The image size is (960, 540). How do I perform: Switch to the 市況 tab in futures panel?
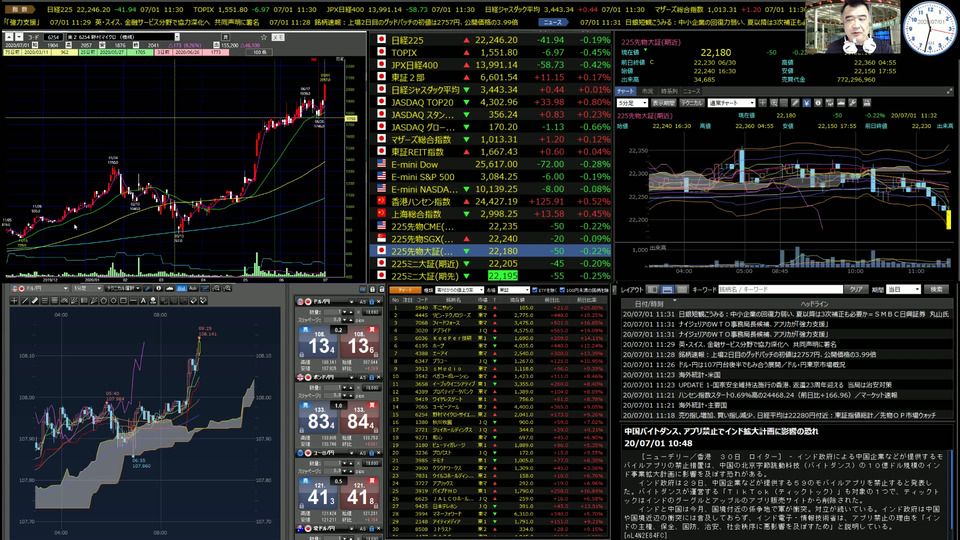tap(647, 91)
